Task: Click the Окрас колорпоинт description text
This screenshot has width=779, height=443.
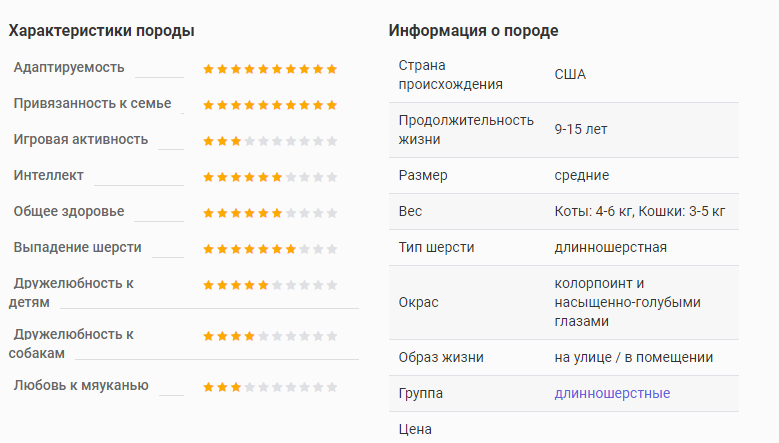Action: (x=627, y=302)
